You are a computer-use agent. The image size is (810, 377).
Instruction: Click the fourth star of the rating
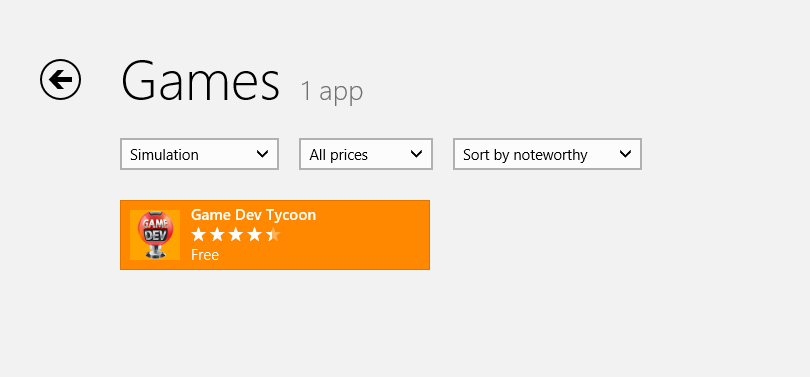[254, 235]
